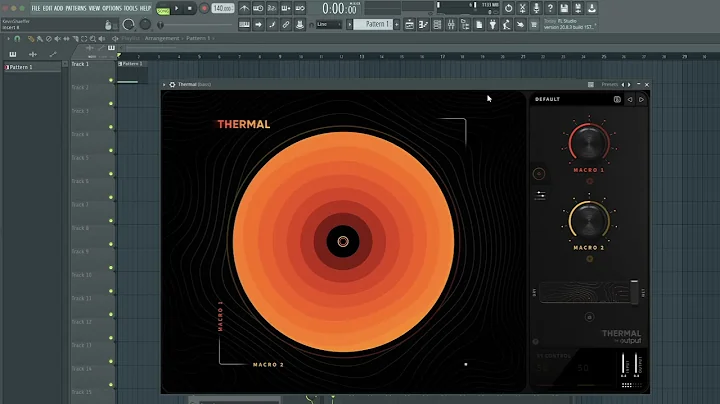Screen dimensions: 720x404
Task: Click the Pattern 1 clip on Track 1
Action: 132,72
